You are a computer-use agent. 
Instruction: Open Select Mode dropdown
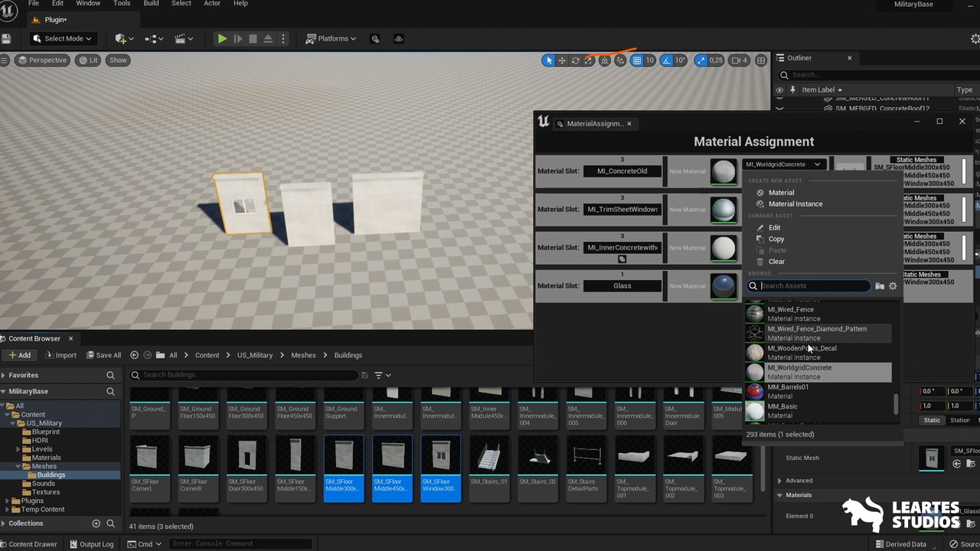point(62,38)
